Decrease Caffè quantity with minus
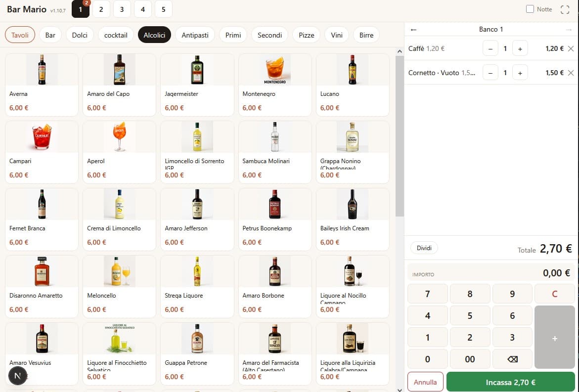Image resolution: width=579 pixels, height=392 pixels. pos(490,48)
